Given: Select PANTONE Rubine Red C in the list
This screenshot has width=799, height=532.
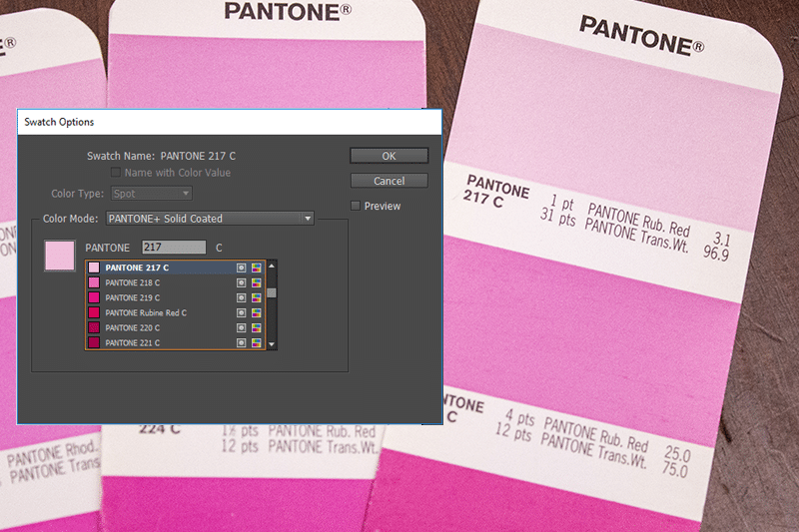Looking at the screenshot, I should pos(175,312).
